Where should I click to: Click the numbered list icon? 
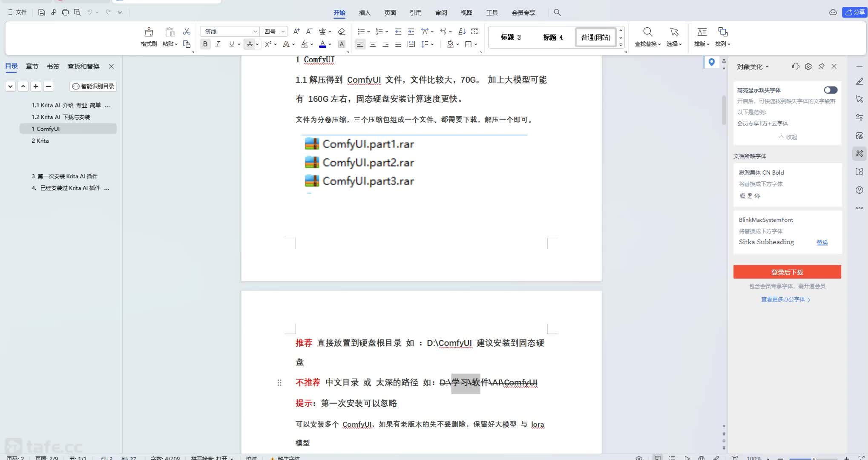379,32
